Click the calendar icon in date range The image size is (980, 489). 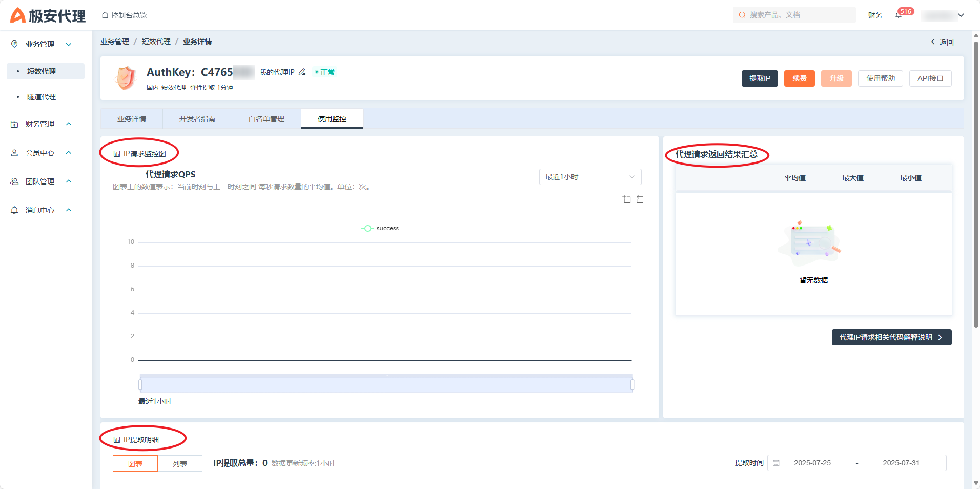[x=776, y=463]
